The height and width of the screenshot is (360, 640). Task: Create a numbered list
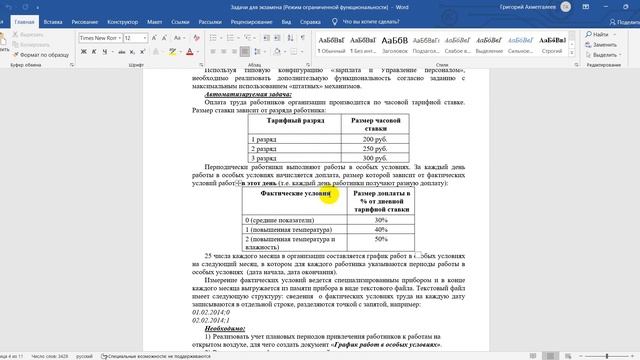coord(231,38)
